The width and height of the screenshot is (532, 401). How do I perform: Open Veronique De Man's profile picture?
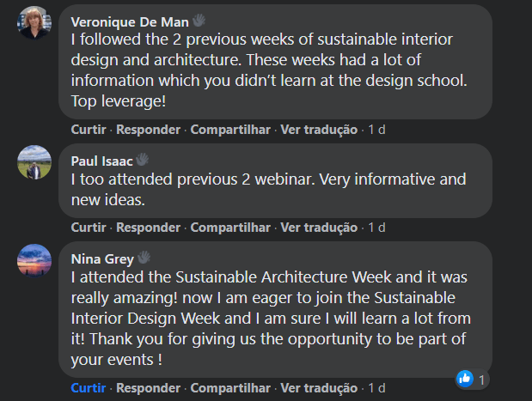pyautogui.click(x=34, y=23)
